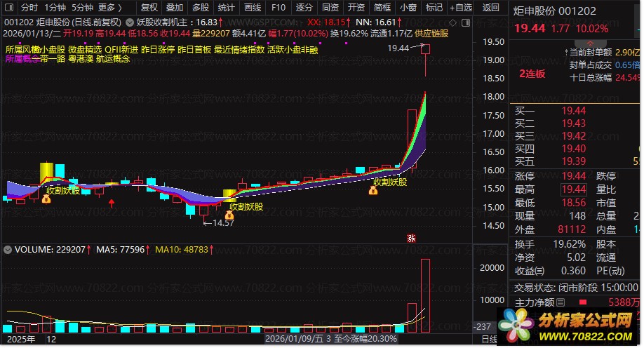Open the F10 company info

click(278, 8)
